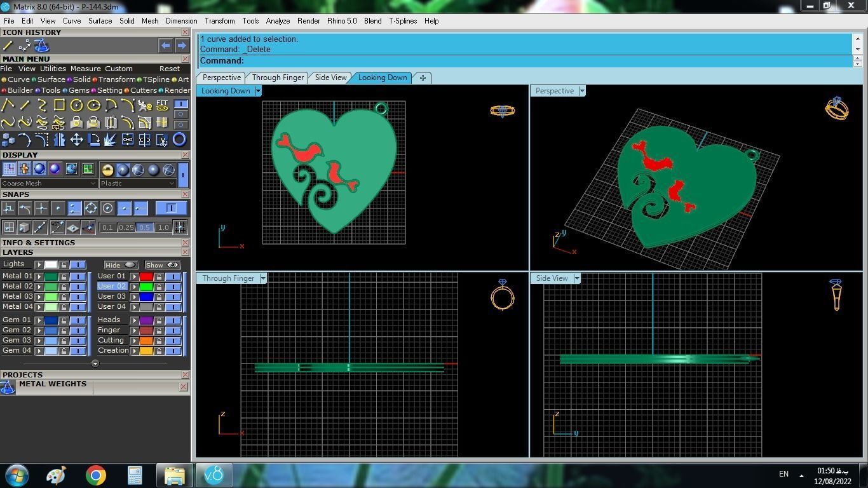Toggle visibility switch of Cutting layer

[173, 341]
